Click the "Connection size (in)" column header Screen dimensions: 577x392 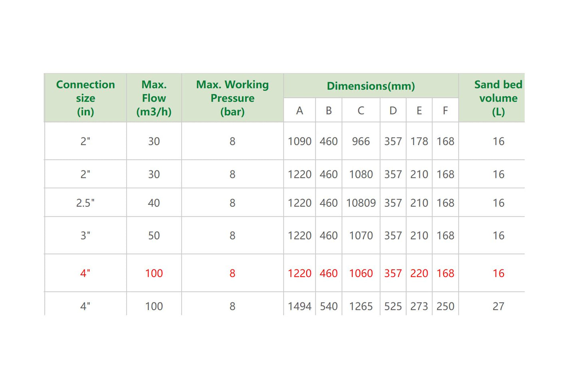(85, 98)
